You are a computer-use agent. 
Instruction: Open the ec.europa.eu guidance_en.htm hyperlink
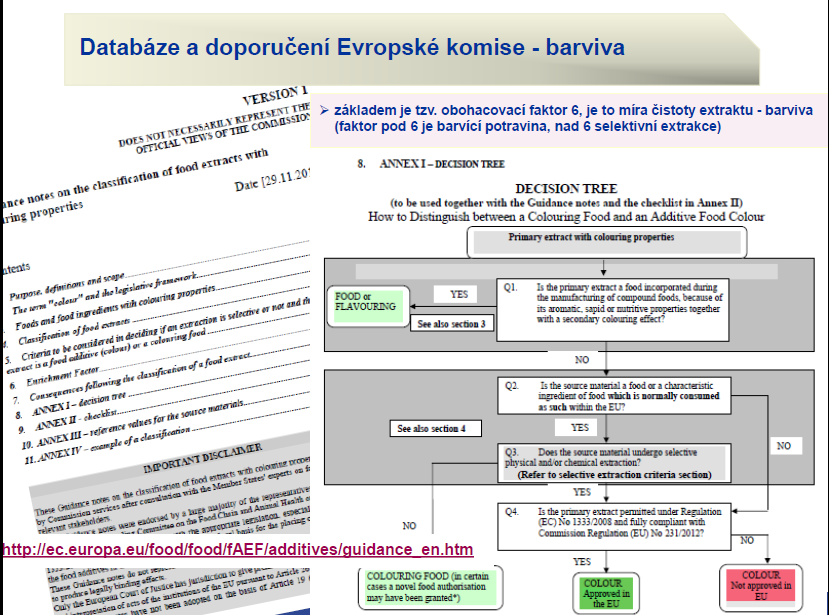click(238, 549)
